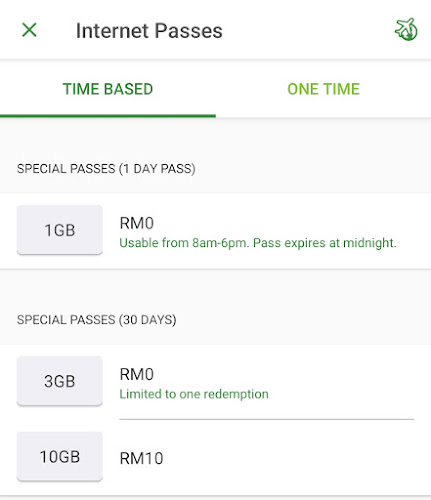Tap the 3GB RM0 price label

(137, 374)
